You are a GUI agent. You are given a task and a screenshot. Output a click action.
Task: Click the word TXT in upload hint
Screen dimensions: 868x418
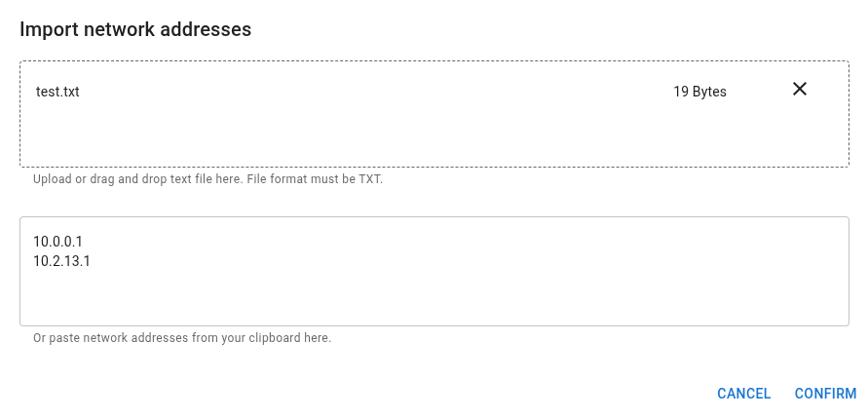[x=369, y=180]
